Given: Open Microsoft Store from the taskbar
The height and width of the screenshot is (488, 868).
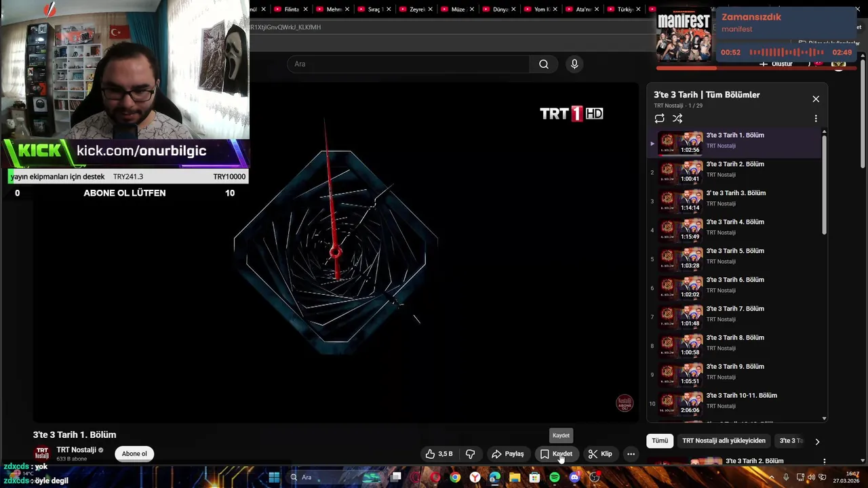Looking at the screenshot, I should pyautogui.click(x=534, y=477).
